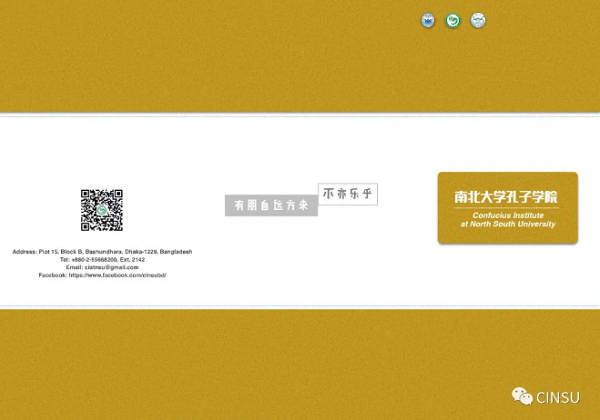This screenshot has width=600, height=420.
Task: Click the green logo inside the QR code
Action: click(102, 211)
